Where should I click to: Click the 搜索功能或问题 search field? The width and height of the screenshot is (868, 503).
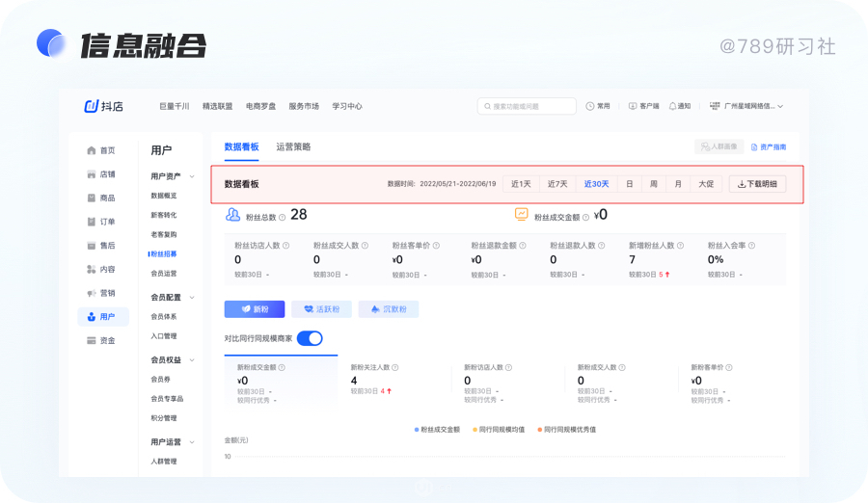pyautogui.click(x=527, y=106)
